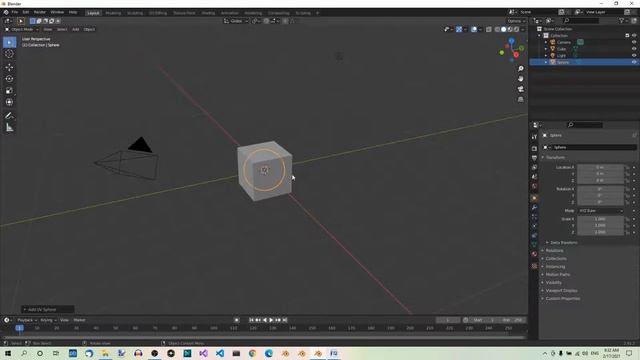This screenshot has width=640, height=360.
Task: Switch to Rendered viewport shading
Action: [517, 29]
